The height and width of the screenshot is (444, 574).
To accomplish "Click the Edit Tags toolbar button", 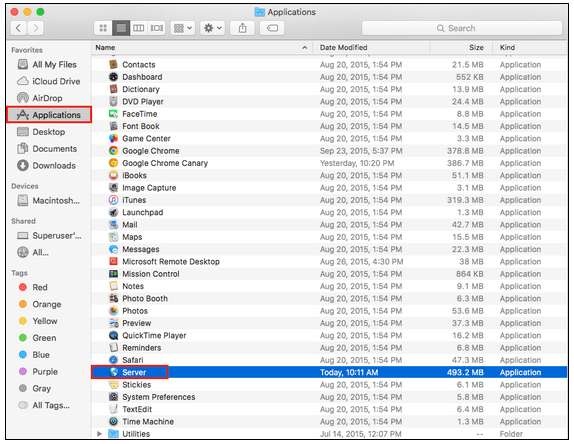I will (272, 28).
